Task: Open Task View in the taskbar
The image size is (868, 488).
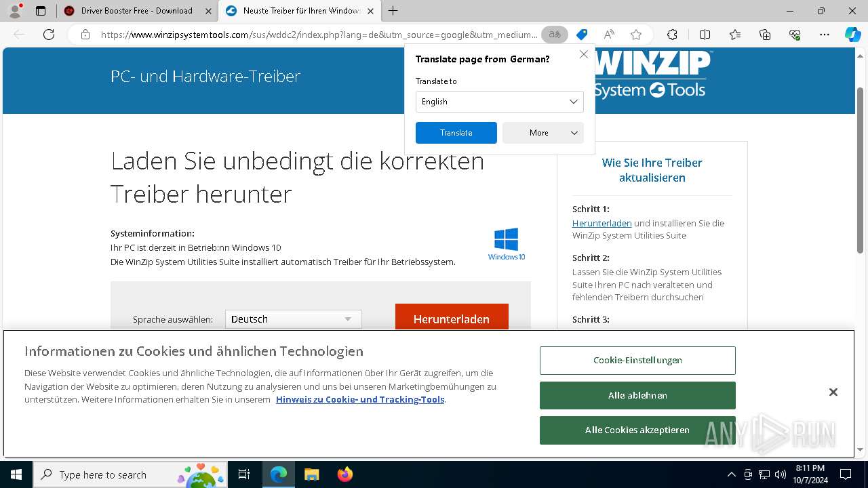Action: pyautogui.click(x=244, y=474)
